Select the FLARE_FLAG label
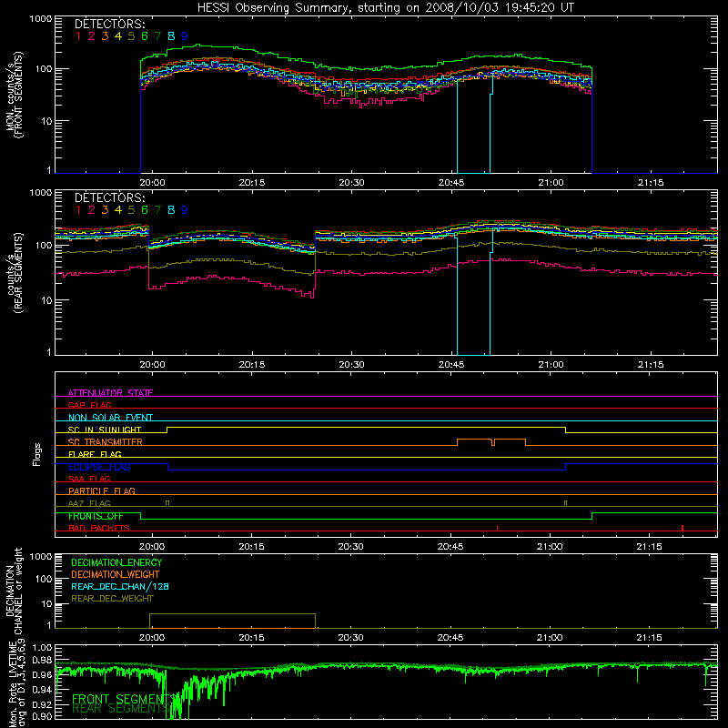The width and height of the screenshot is (728, 728). (x=95, y=454)
